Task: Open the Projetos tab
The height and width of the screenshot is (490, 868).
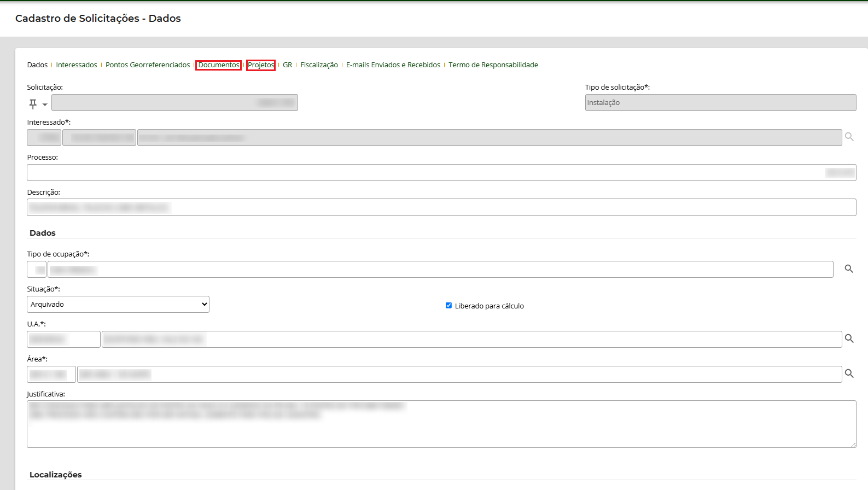Action: (x=261, y=65)
